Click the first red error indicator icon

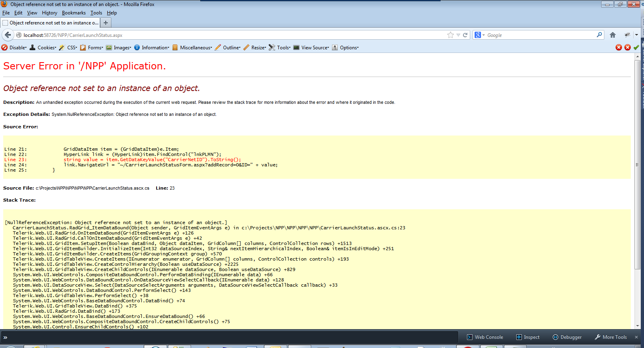(x=619, y=47)
